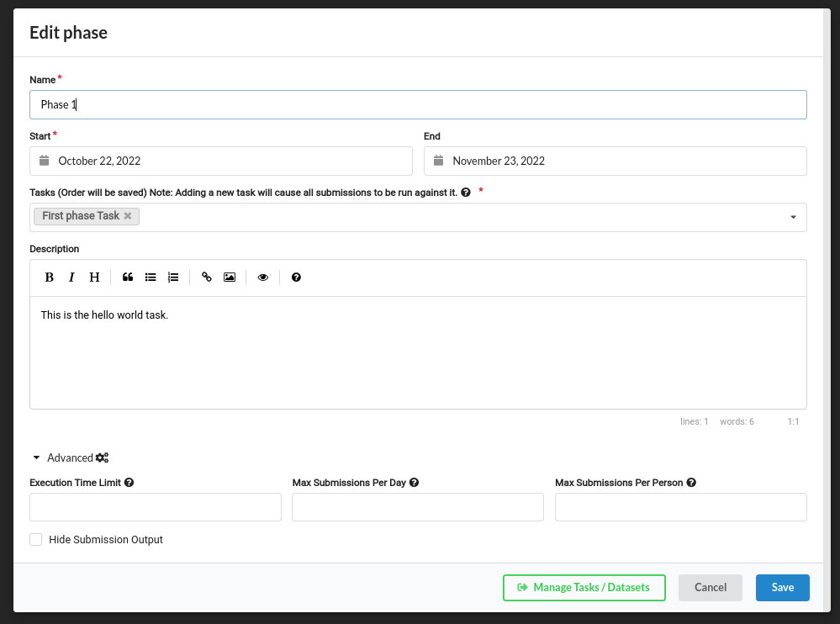Click the Hide Submission Output label
The image size is (840, 624).
point(106,539)
